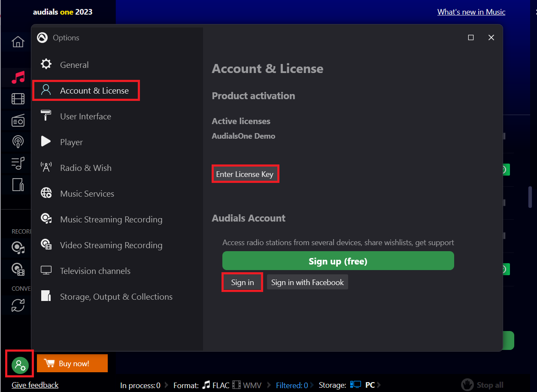Click the AudialsOne Demo license text
The height and width of the screenshot is (392, 537).
tap(243, 136)
